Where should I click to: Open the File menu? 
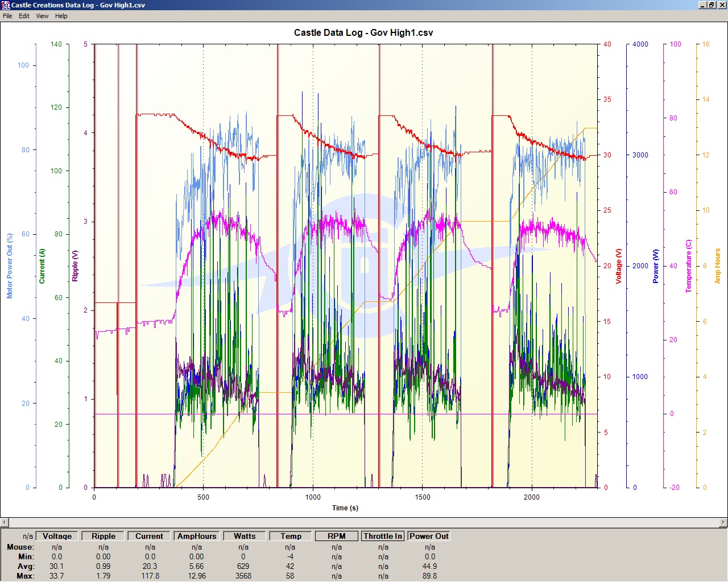point(7,16)
